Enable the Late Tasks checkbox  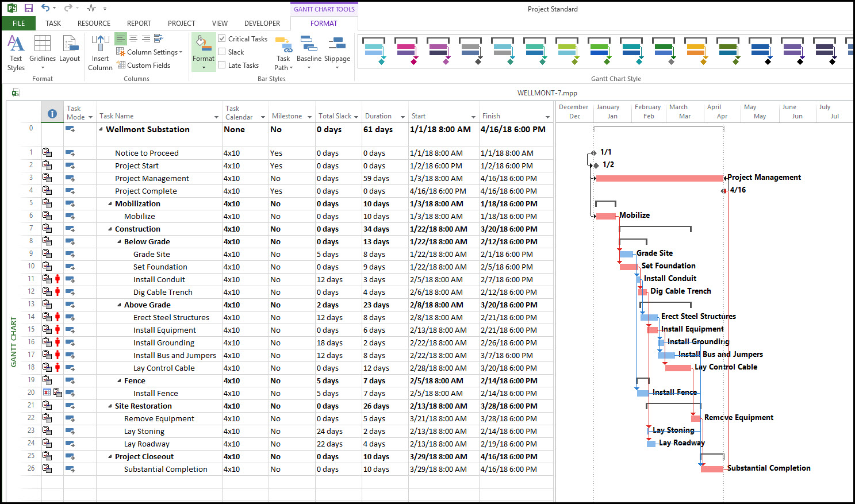(x=221, y=65)
